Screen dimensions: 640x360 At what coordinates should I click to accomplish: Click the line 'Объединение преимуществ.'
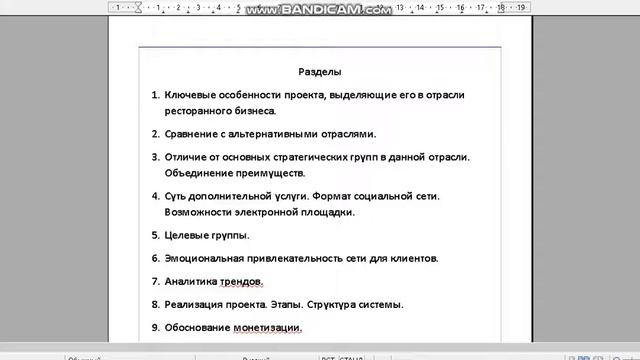(x=235, y=173)
